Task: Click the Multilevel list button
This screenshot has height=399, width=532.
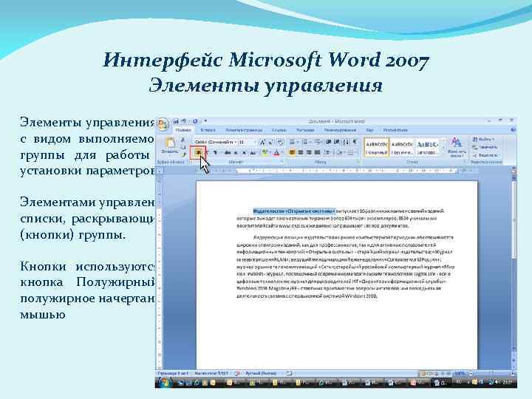Action: coord(318,142)
